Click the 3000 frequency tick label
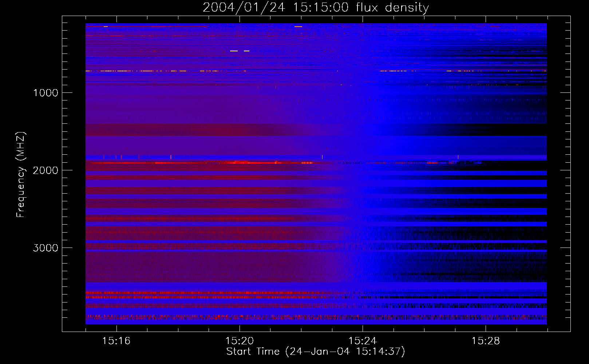This screenshot has height=364, width=589. [46, 248]
